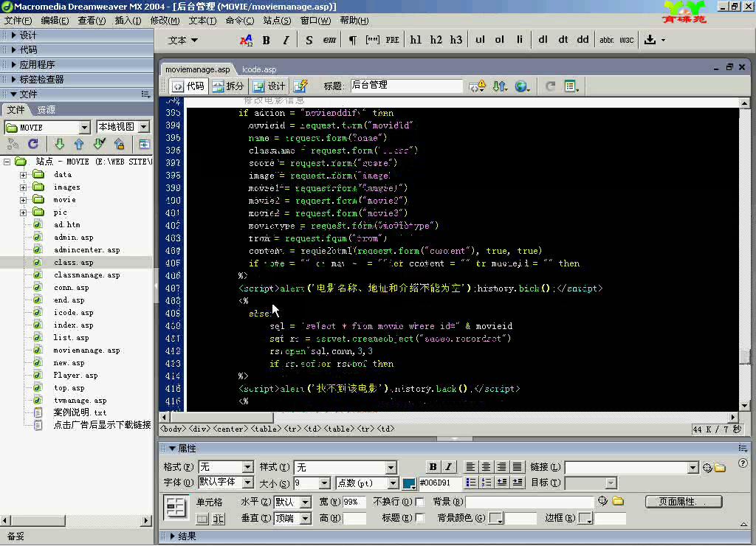Open the 背景颜色 color swatch
Screen dimensions: 756x546
495,518
